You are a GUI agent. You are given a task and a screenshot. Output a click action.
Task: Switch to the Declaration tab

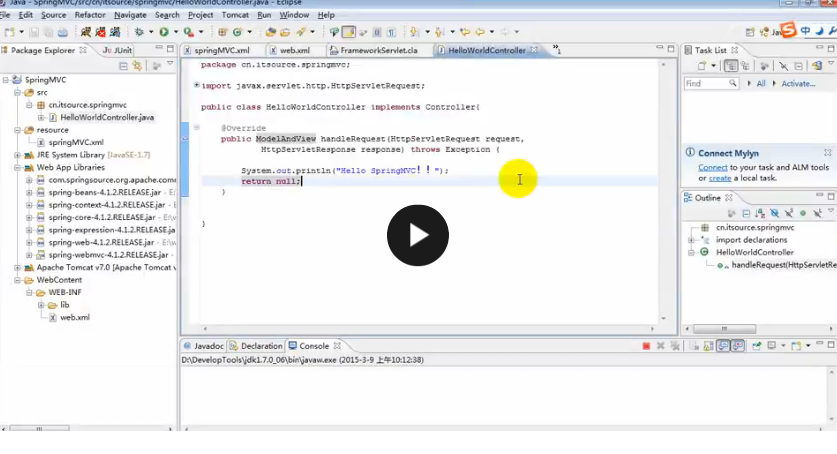point(256,346)
